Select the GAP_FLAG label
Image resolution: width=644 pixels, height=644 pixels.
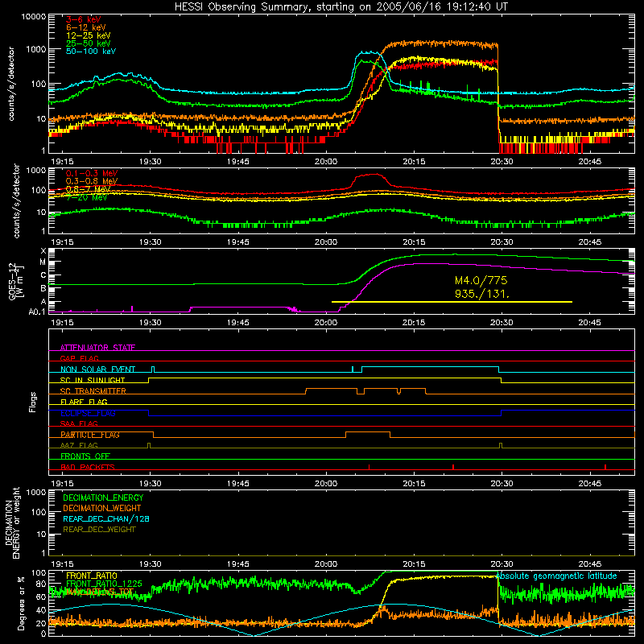pyautogui.click(x=79, y=358)
